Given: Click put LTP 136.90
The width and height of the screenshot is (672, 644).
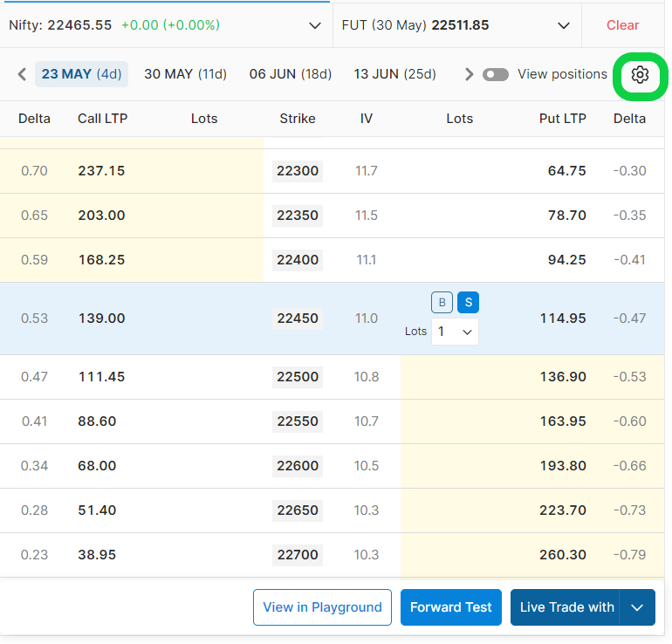Looking at the screenshot, I should point(563,377).
